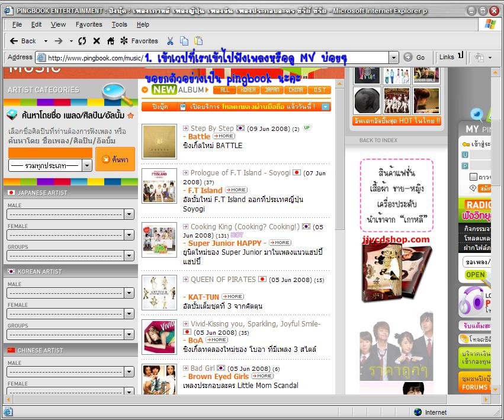Open the Brown Eyed Girls artist link

(219, 376)
